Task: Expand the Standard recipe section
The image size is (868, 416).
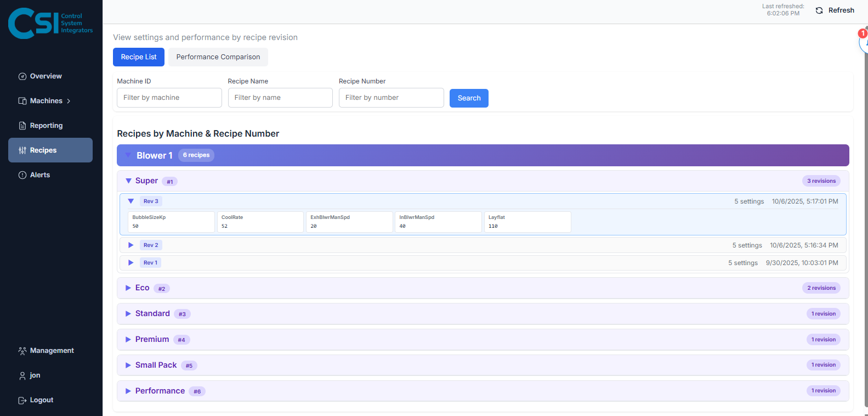Action: (x=128, y=313)
